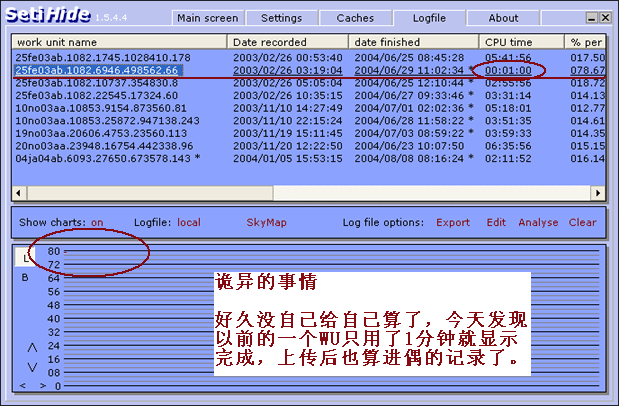Switch to the Main screen tab

[x=208, y=18]
